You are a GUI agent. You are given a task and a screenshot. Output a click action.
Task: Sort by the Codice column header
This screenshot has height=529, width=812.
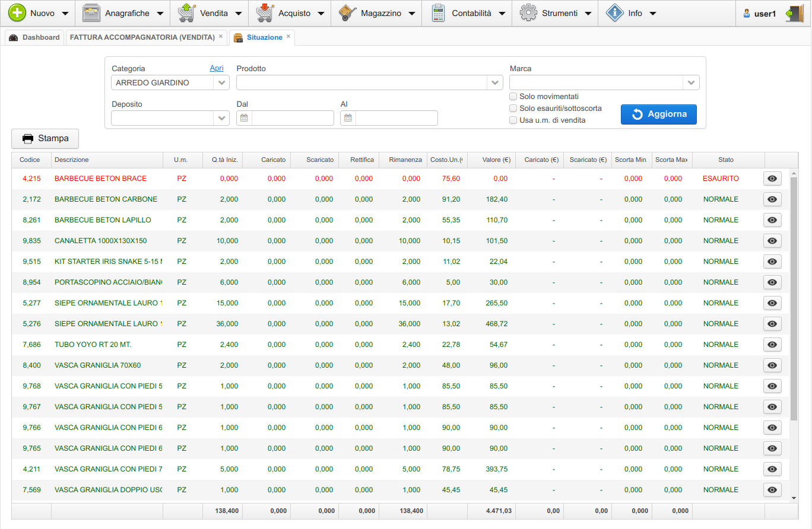point(31,160)
